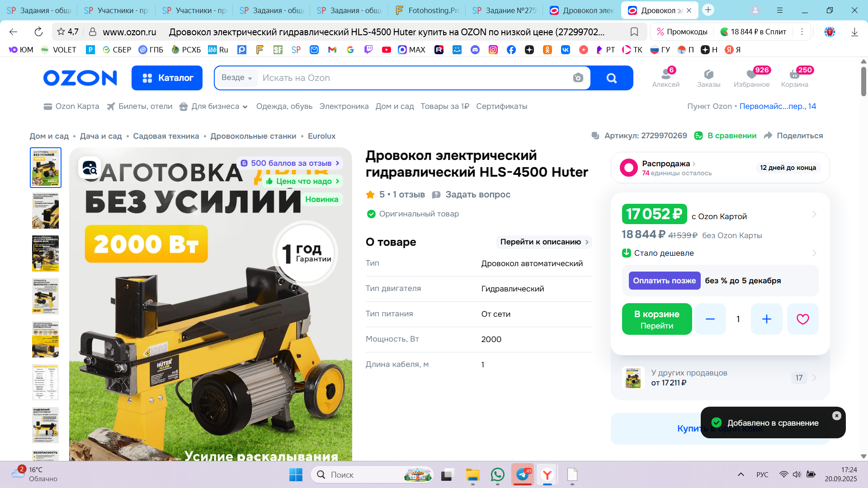The height and width of the screenshot is (488, 868).
Task: Close the Добавлено в сравнение notification
Action: [836, 416]
